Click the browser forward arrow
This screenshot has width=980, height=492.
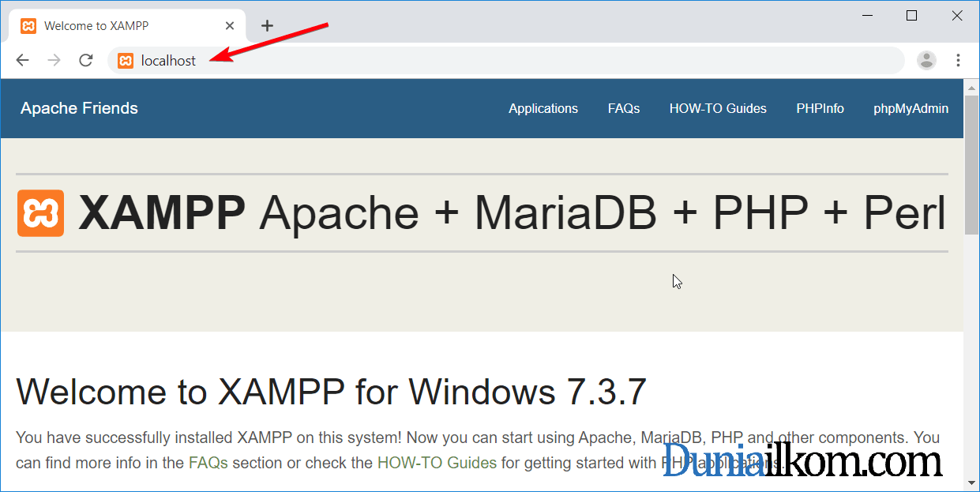point(54,61)
